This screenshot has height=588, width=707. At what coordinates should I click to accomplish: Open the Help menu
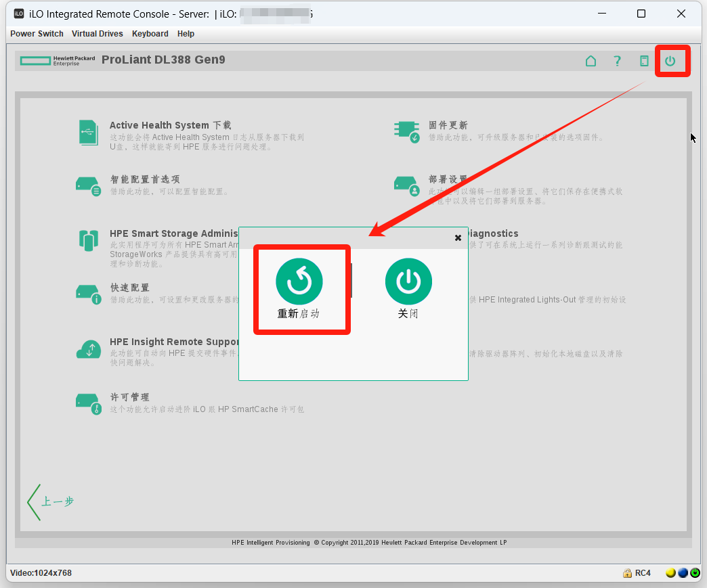(x=186, y=34)
